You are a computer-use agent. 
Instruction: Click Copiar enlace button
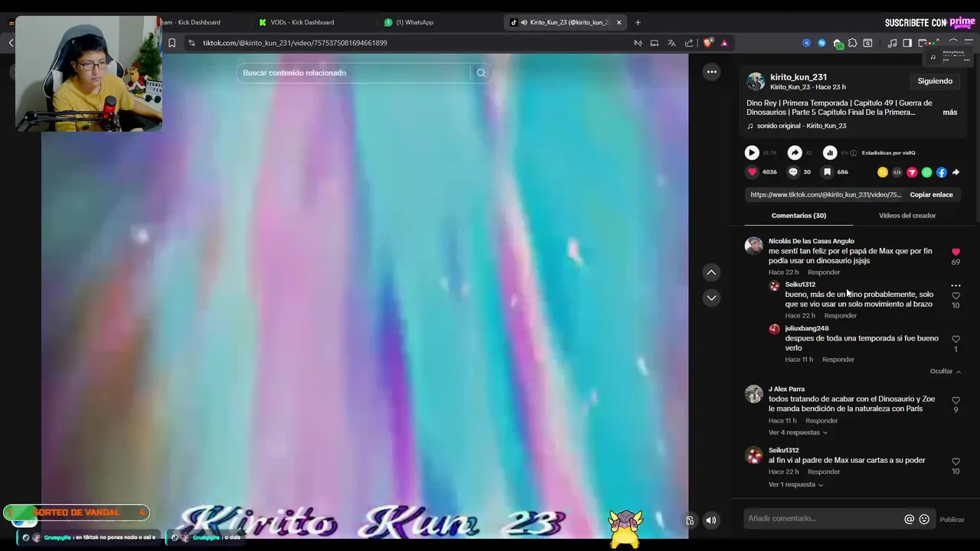(x=931, y=194)
